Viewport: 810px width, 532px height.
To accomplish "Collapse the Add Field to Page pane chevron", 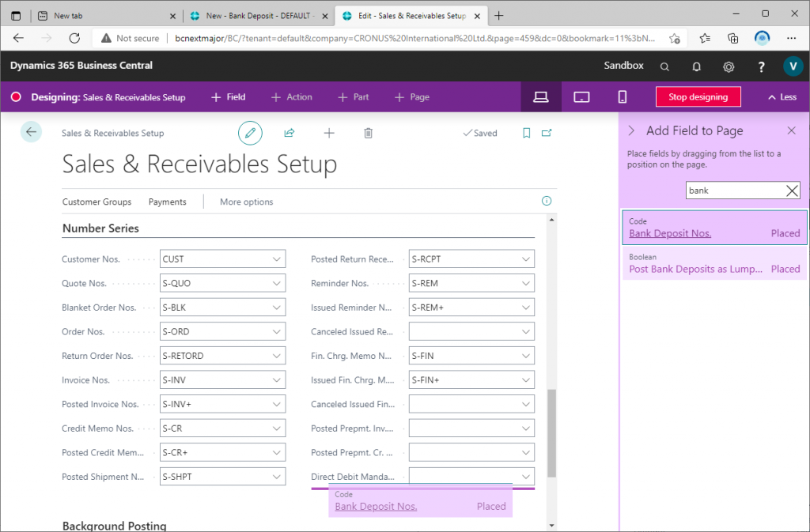I will pos(631,130).
